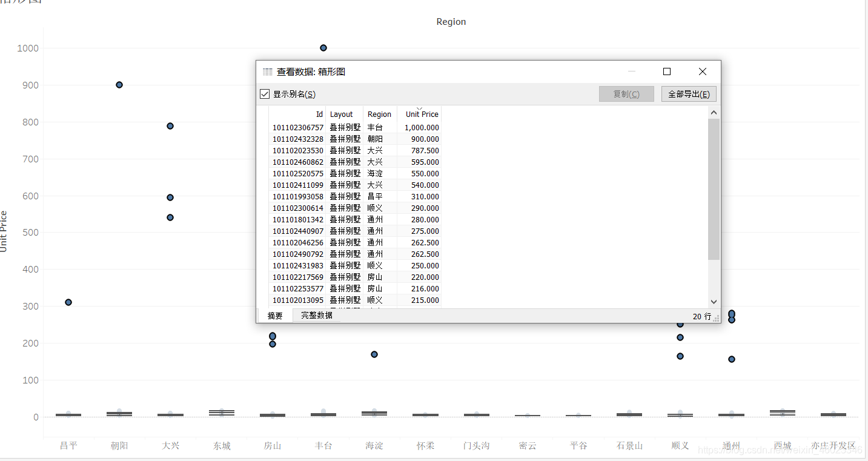The height and width of the screenshot is (461, 868).
Task: Click the 复制(C) button
Action: 626,94
